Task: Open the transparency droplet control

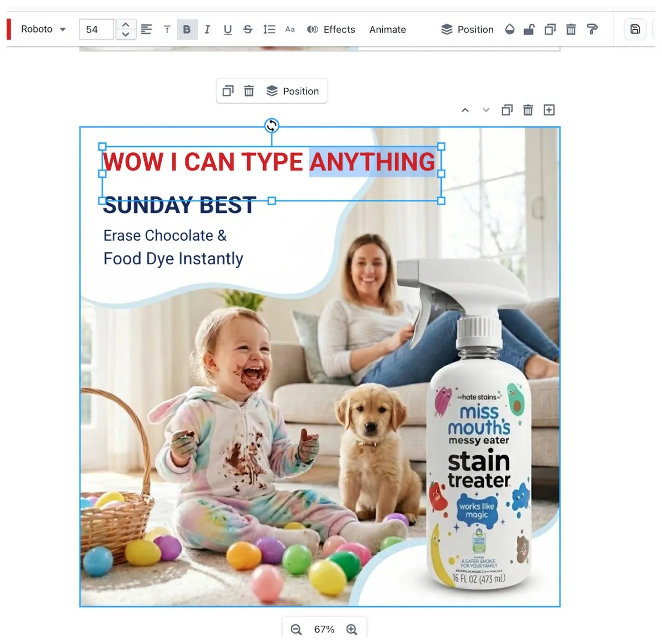Action: [x=510, y=29]
